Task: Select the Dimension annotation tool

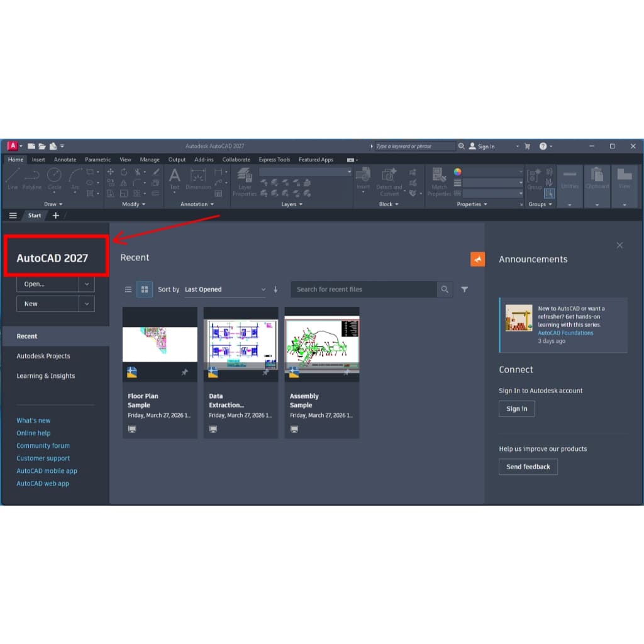Action: click(198, 179)
